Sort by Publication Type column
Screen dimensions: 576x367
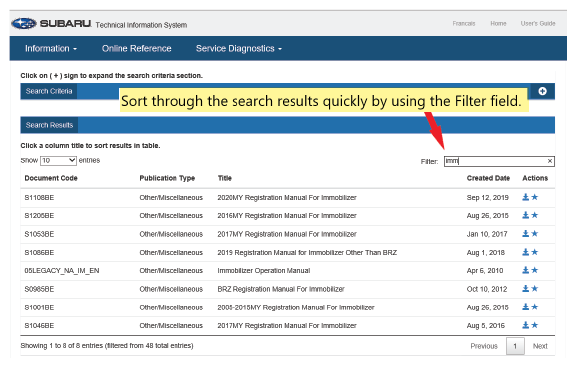click(x=167, y=178)
